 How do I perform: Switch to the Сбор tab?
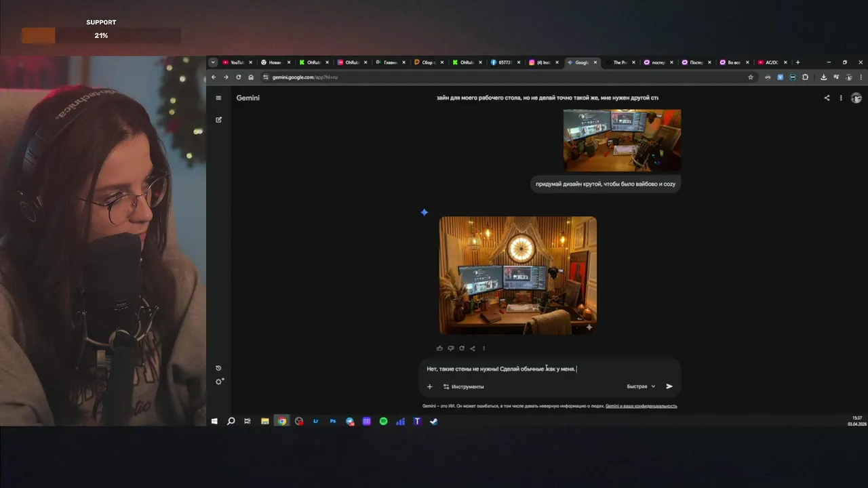[x=428, y=62]
